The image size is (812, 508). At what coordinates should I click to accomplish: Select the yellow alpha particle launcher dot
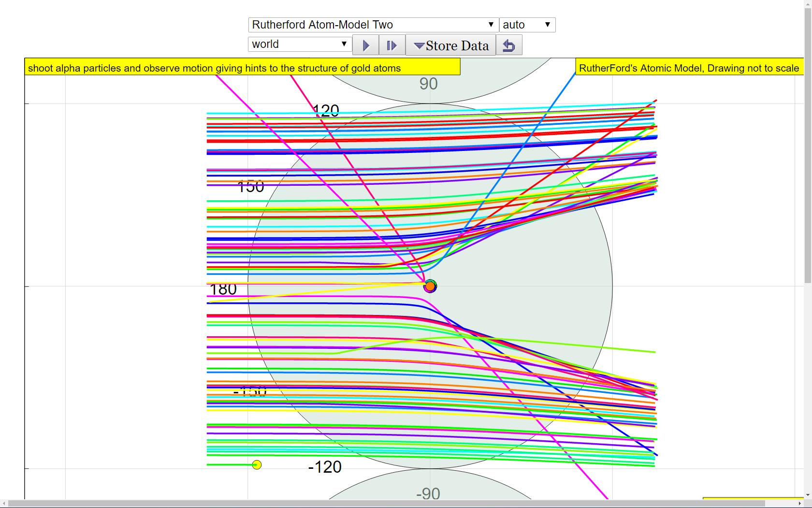[x=257, y=464]
